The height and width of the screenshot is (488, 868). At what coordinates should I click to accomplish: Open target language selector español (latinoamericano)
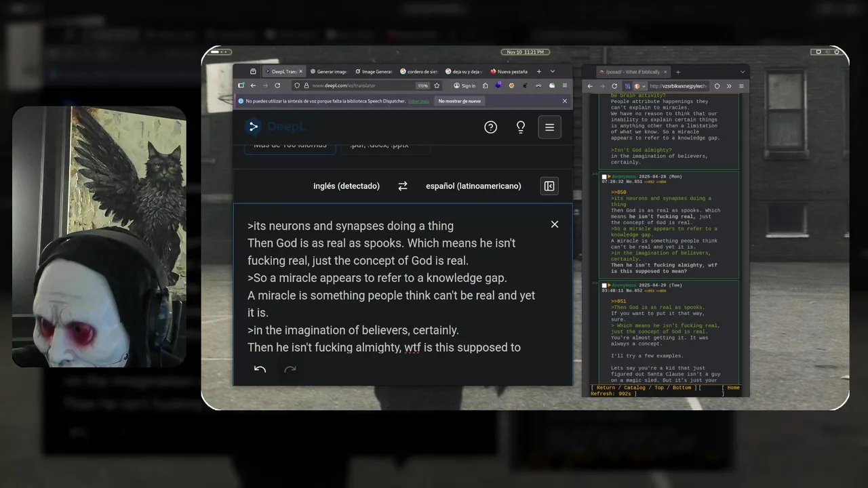click(473, 186)
